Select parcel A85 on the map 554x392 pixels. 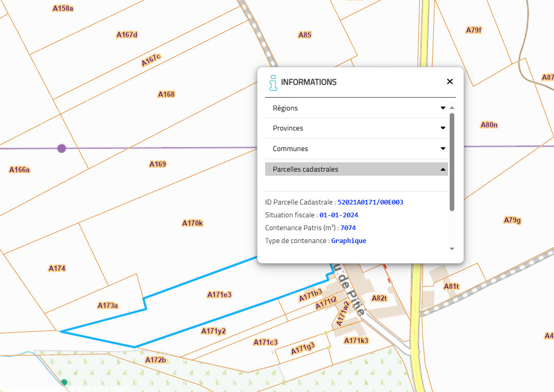click(x=305, y=35)
